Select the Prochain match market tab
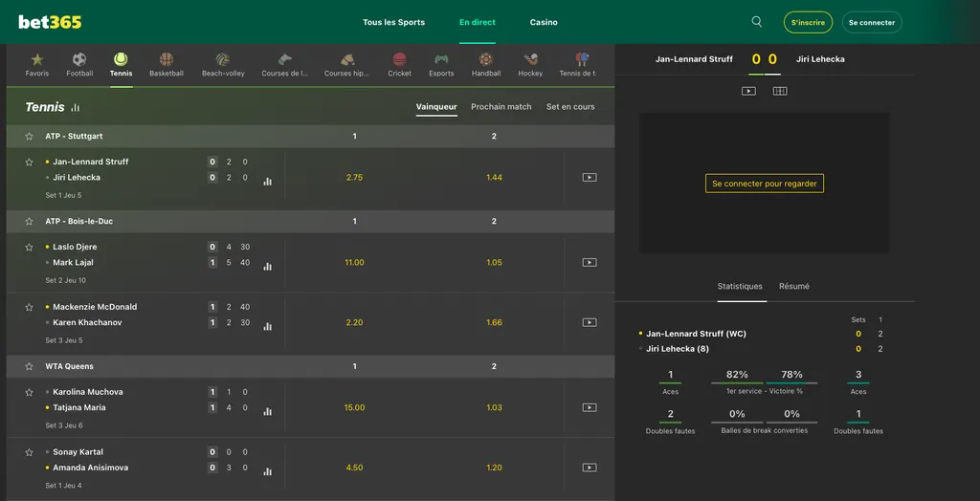The width and height of the screenshot is (980, 501). pos(501,107)
